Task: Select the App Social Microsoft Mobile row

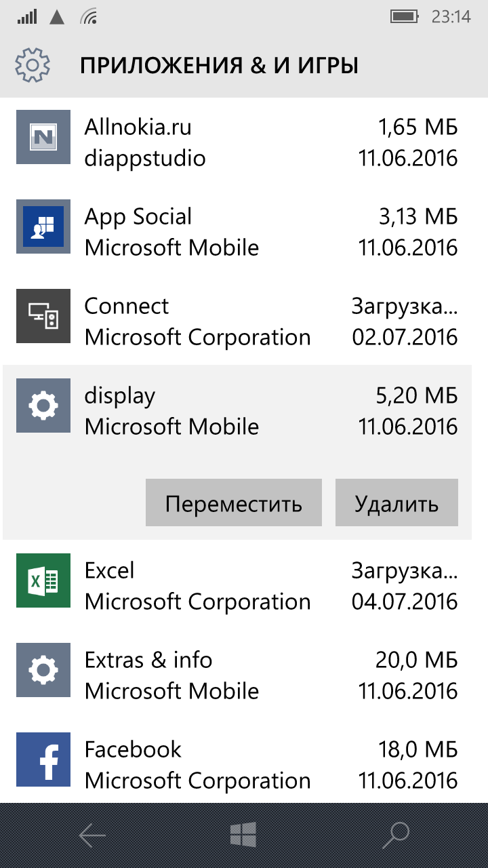Action: [x=244, y=231]
